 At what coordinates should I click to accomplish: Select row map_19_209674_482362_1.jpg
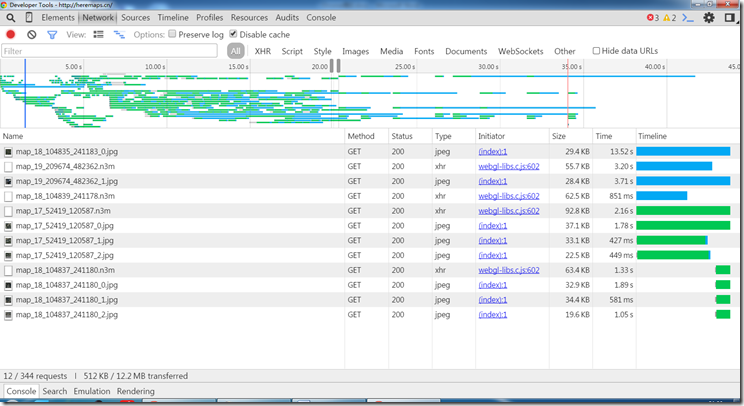click(x=369, y=181)
